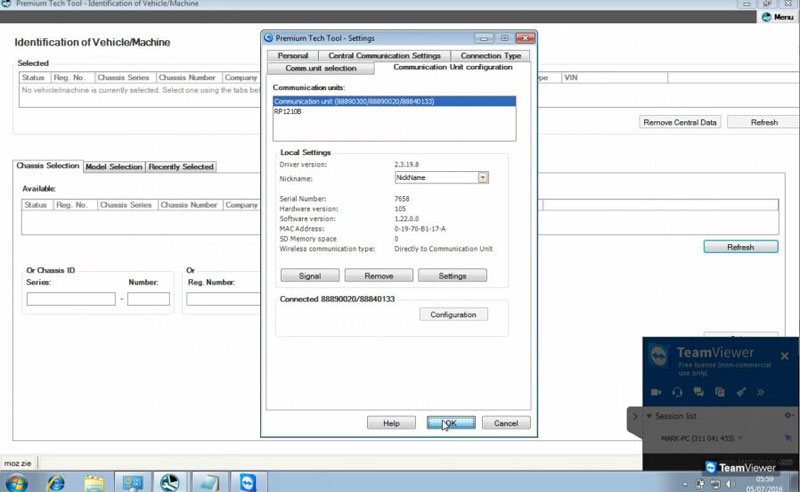Close the TeamViewer panel with X

(785, 356)
